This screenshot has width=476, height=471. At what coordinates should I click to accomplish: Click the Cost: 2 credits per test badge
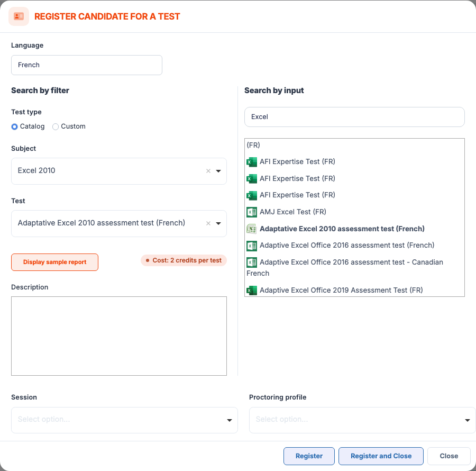(x=184, y=260)
